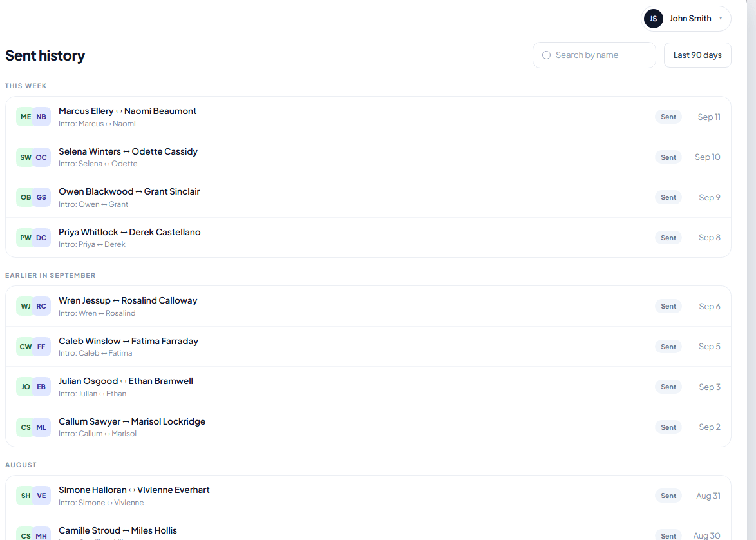Click the Sent badge for Sep 2
Screen dimensions: 756x540
click(668, 427)
